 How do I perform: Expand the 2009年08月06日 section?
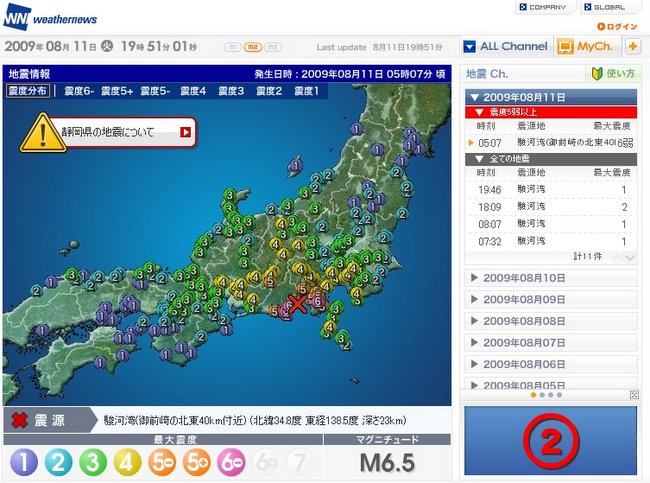(x=551, y=364)
